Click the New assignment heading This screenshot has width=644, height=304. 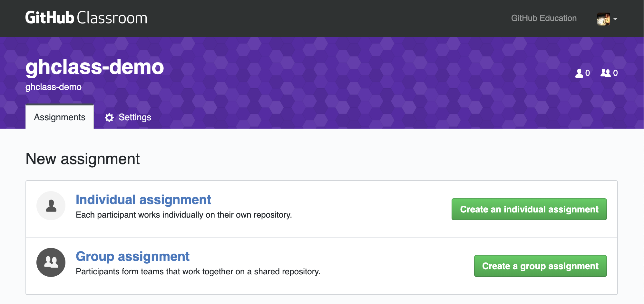[x=83, y=159]
